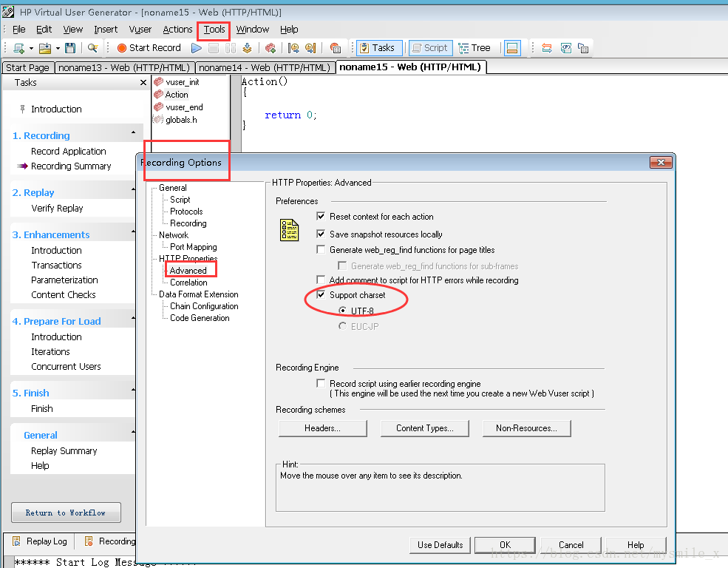Click the rightmost windows toolbar icon
The width and height of the screenshot is (728, 568).
tap(583, 48)
